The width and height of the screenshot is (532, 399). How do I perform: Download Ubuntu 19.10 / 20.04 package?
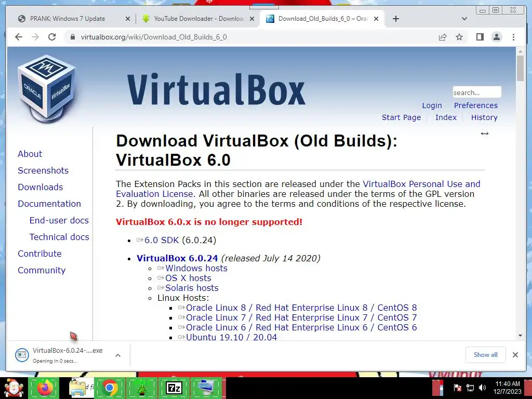(x=231, y=337)
